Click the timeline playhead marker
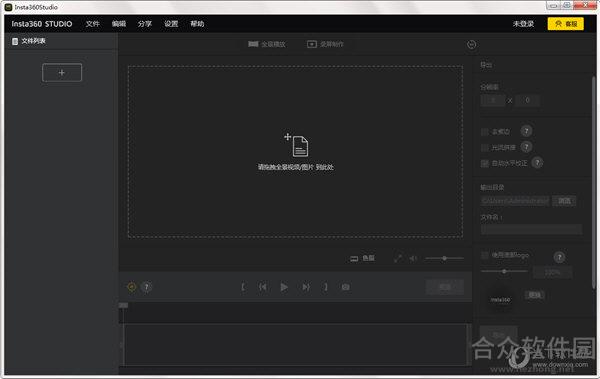600x379 pixels. coord(123,305)
